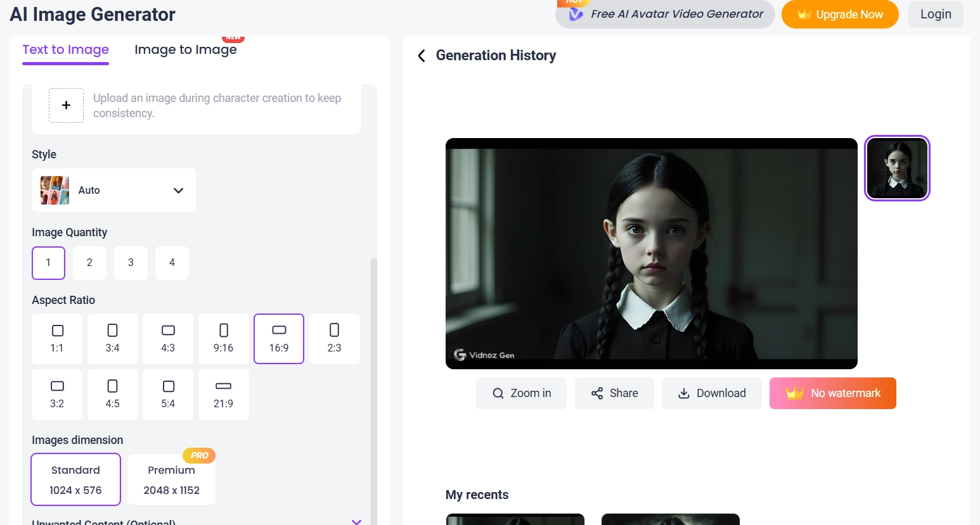This screenshot has width=980, height=525.
Task: Select the generated portrait thumbnail in history
Action: click(896, 168)
